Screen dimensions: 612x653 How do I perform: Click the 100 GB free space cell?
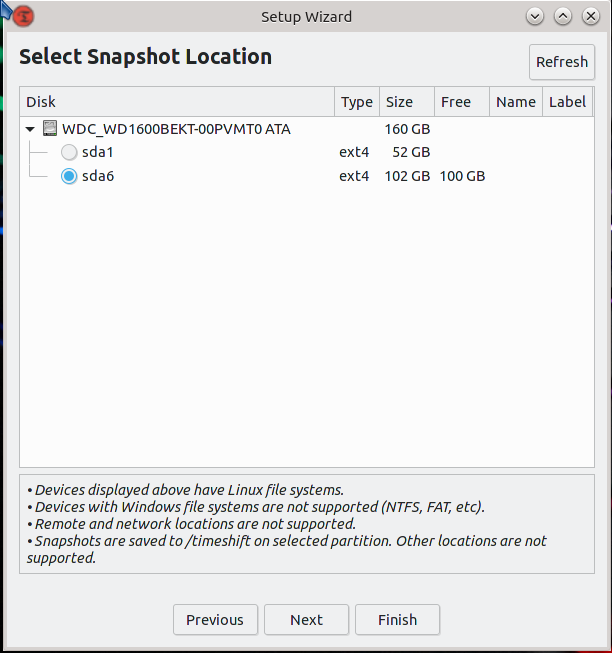pos(462,176)
